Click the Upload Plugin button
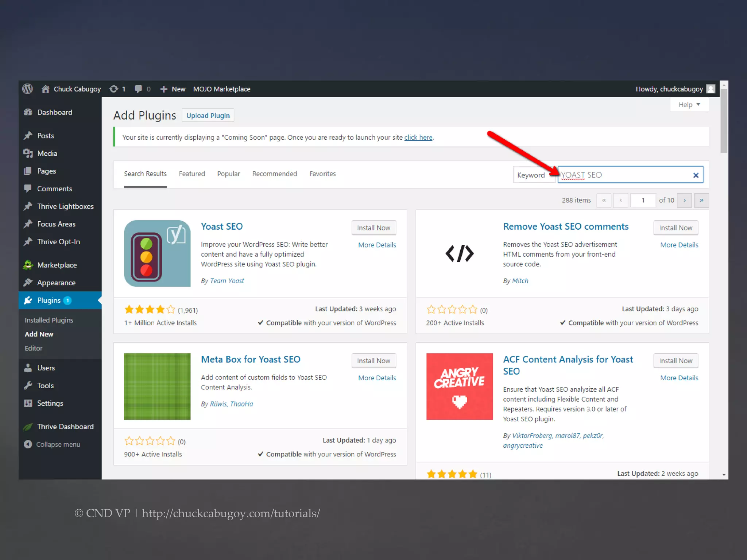Screen dimensions: 747x560 [x=208, y=115]
